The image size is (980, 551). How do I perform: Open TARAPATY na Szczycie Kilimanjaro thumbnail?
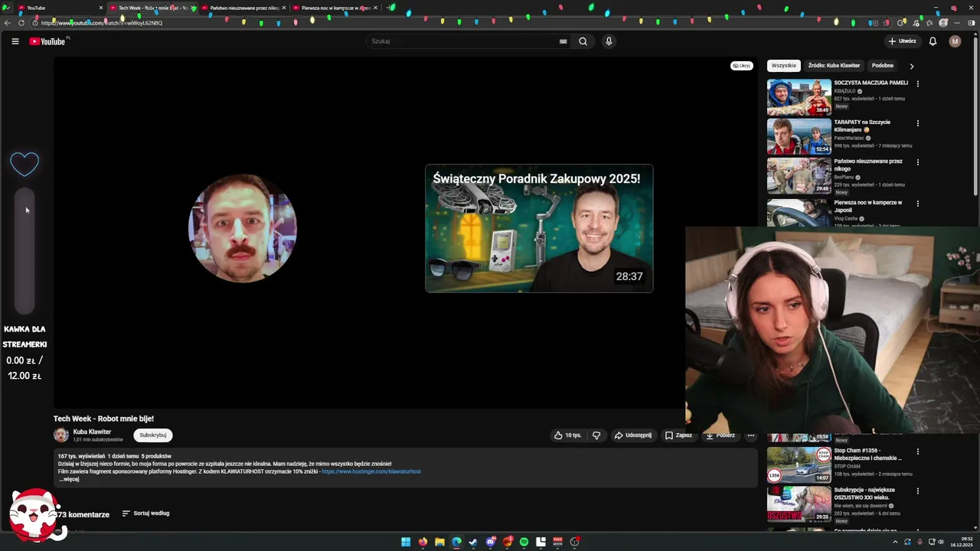click(799, 136)
